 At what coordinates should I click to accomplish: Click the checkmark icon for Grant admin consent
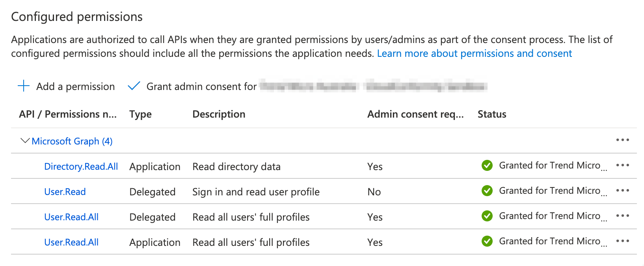(134, 86)
